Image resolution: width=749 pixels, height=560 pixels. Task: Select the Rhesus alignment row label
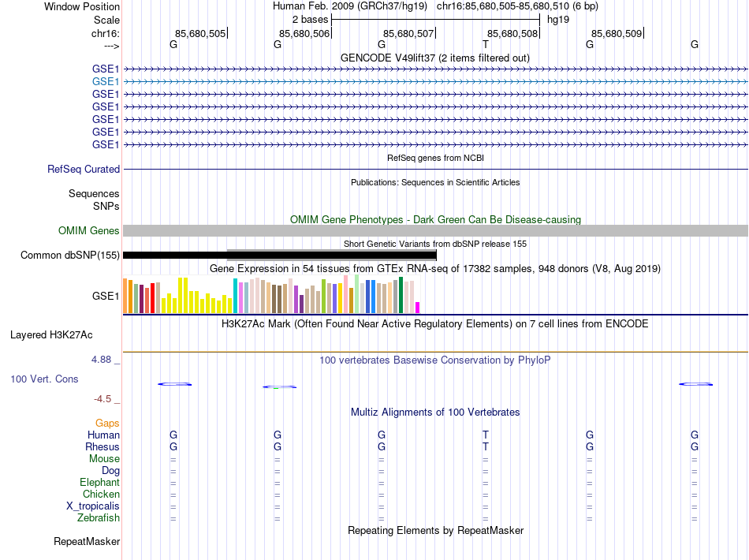tap(102, 446)
